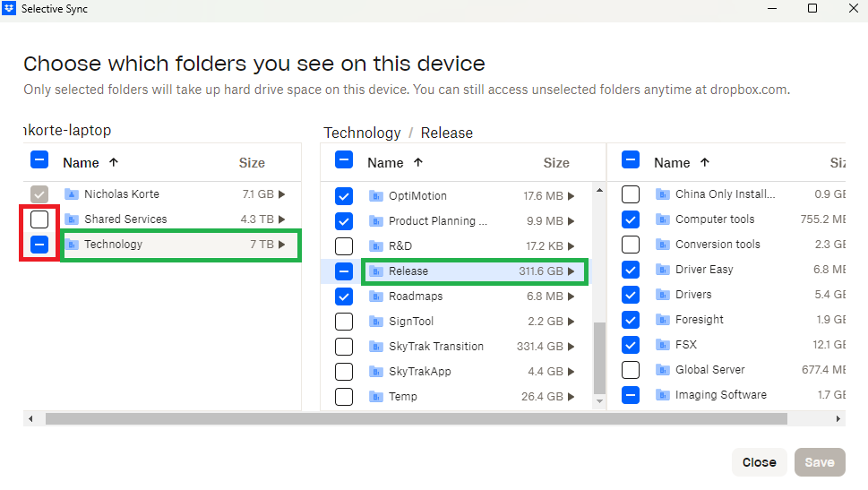
Task: Click the OptiMotion folder icon
Action: [376, 196]
